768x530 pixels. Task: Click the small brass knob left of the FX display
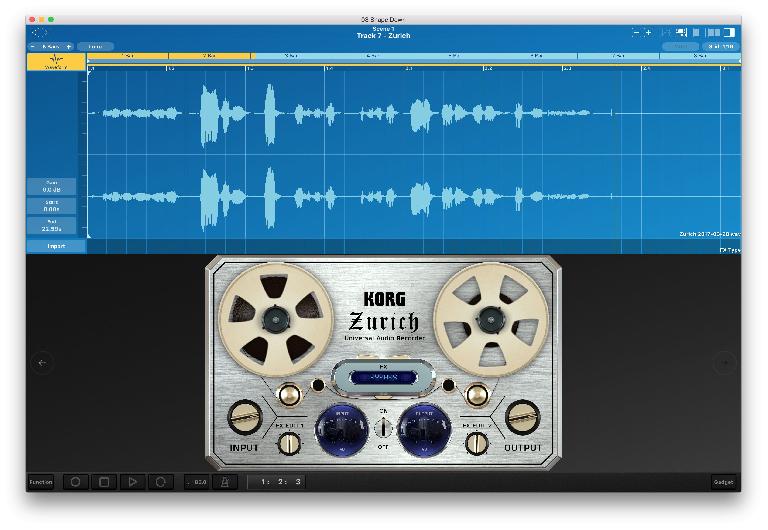(x=289, y=394)
